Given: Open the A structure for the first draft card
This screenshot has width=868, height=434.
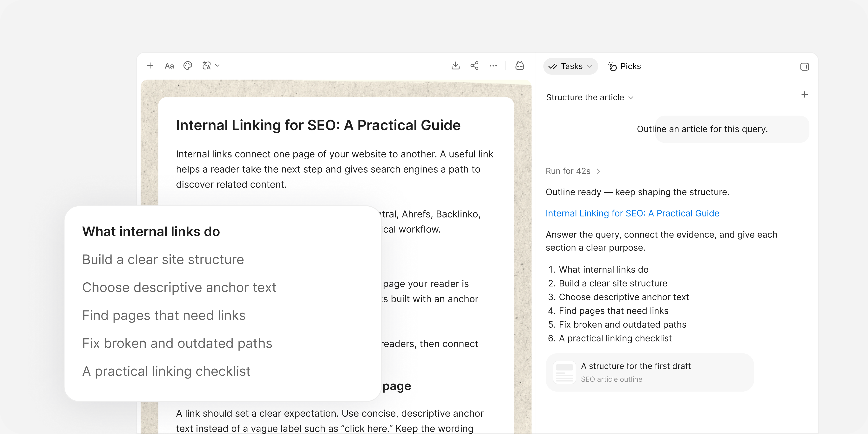Looking at the screenshot, I should pyautogui.click(x=649, y=372).
